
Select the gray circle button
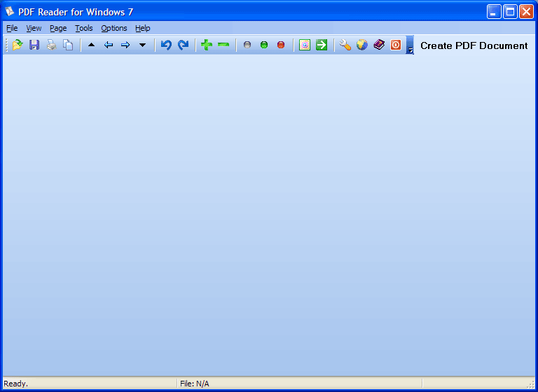tap(247, 45)
